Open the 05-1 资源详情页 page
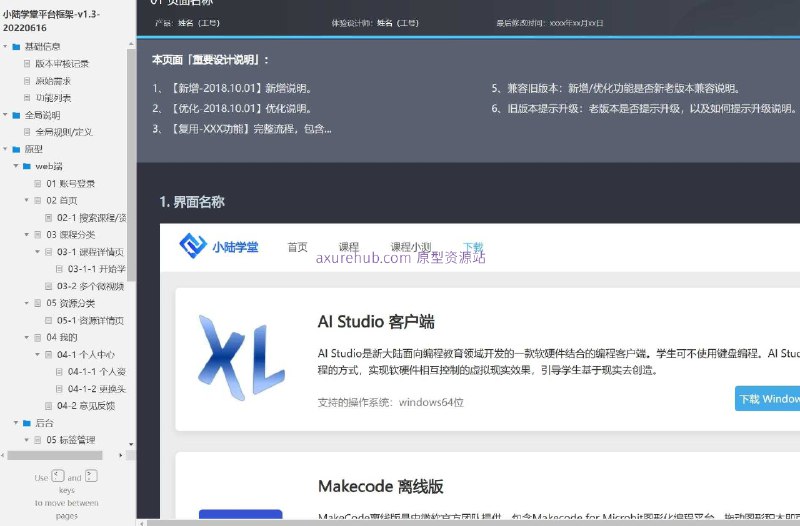The height and width of the screenshot is (526, 800). coord(90,320)
